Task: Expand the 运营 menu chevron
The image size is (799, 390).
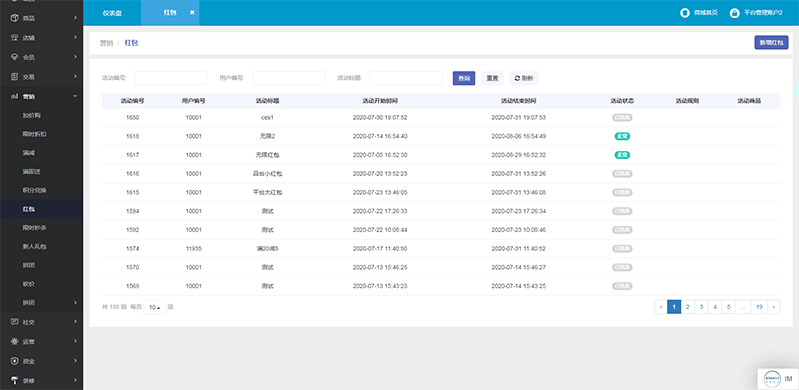Action: pos(75,341)
